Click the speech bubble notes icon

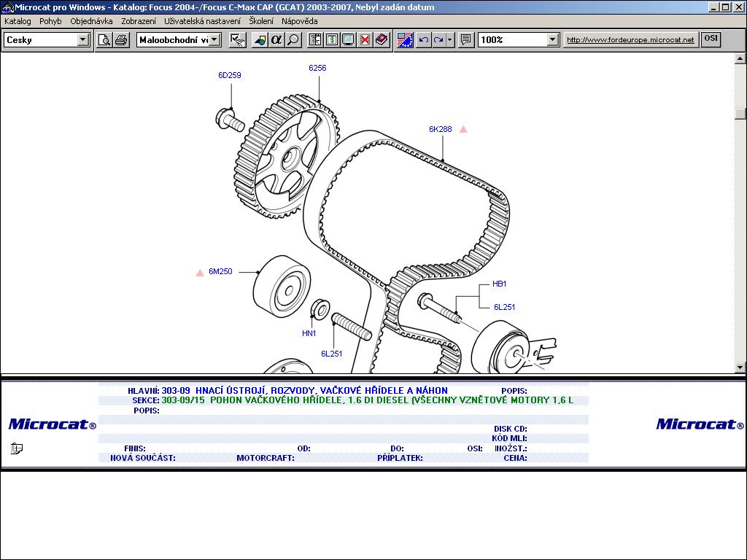click(465, 40)
